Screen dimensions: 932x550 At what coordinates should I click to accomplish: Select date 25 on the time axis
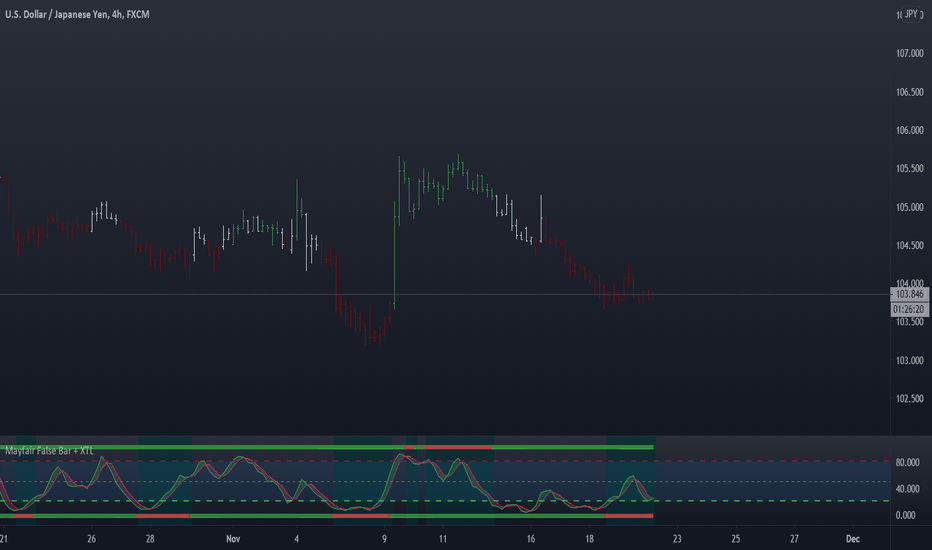tap(735, 539)
